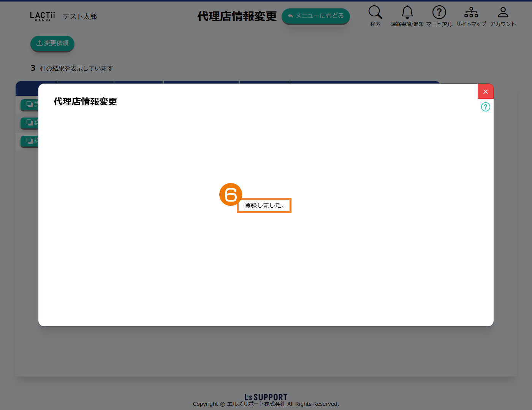Click the dialog's 代理店情報変更 title
This screenshot has height=410, width=532.
pyautogui.click(x=85, y=102)
